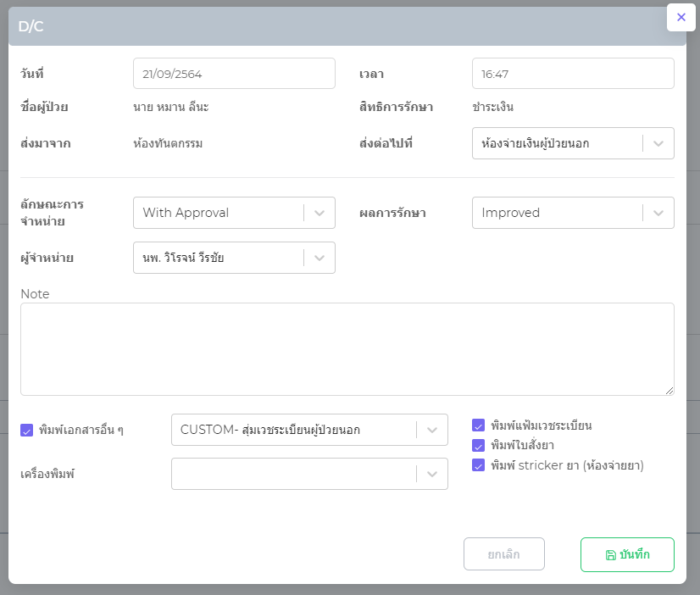700x595 pixels.
Task: Toggle พิมพ์แฟ้มเวชระเบียน checkbox
Action: coord(479,425)
